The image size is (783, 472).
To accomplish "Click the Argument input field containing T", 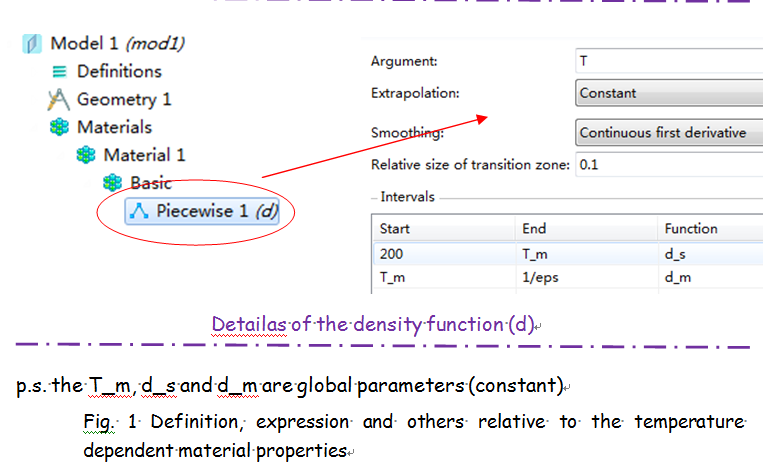I will coord(668,61).
